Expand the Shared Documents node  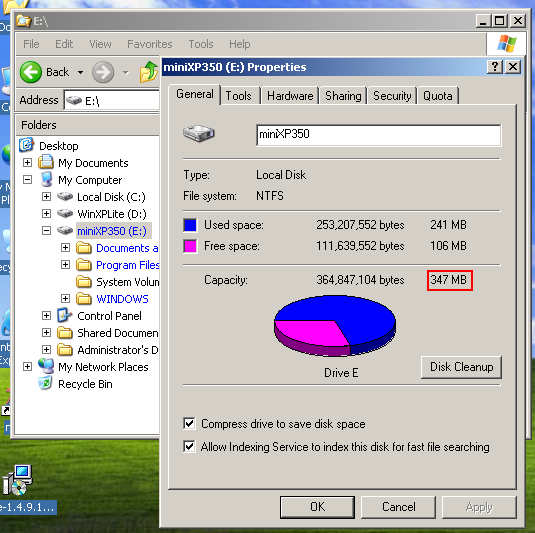click(x=46, y=333)
